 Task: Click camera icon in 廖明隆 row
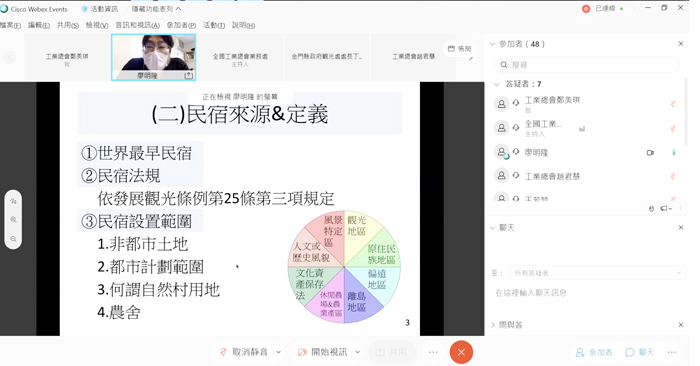click(x=650, y=153)
